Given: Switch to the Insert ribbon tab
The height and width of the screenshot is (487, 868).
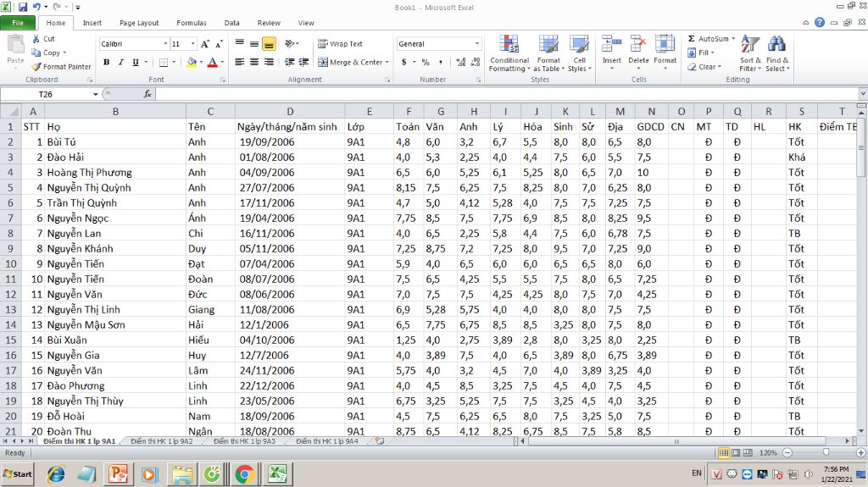Looking at the screenshot, I should 92,23.
